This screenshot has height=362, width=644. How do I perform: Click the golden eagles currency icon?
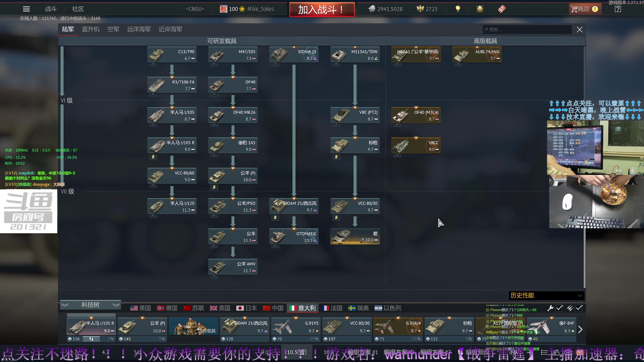pos(420,9)
